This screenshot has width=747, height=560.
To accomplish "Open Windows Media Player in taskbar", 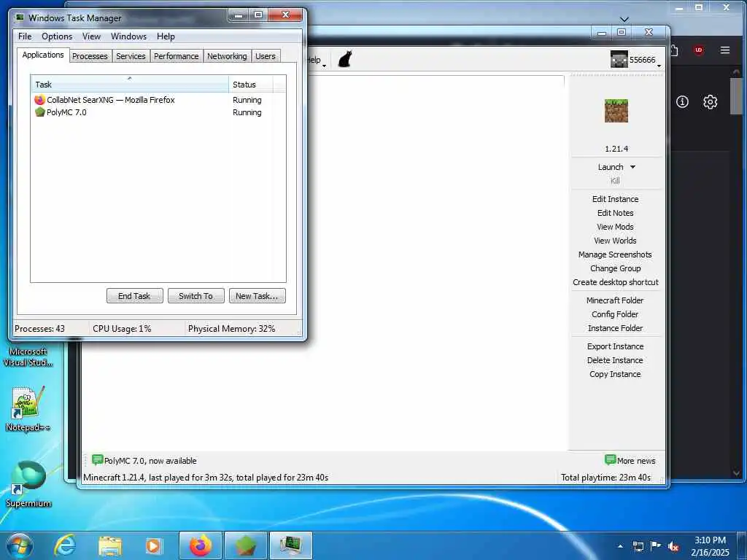I will pyautogui.click(x=153, y=545).
